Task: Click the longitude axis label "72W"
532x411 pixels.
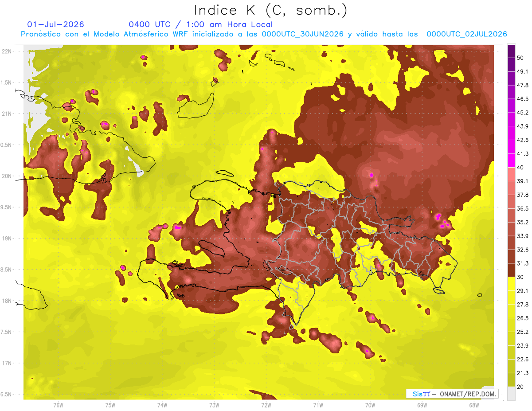Action: pyautogui.click(x=266, y=405)
